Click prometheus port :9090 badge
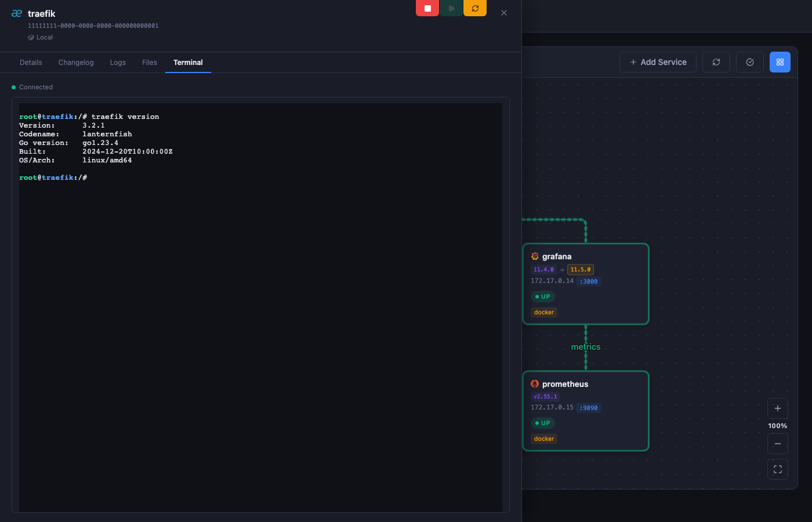 click(589, 408)
